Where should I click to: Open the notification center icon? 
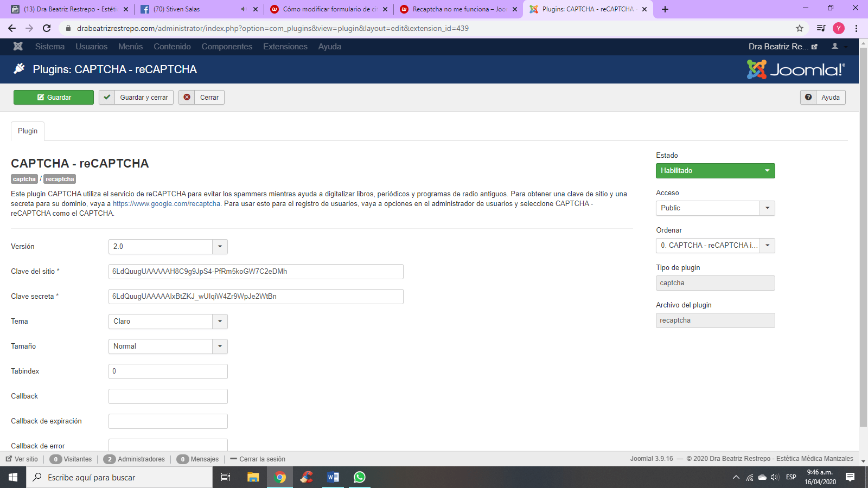pos(850,477)
